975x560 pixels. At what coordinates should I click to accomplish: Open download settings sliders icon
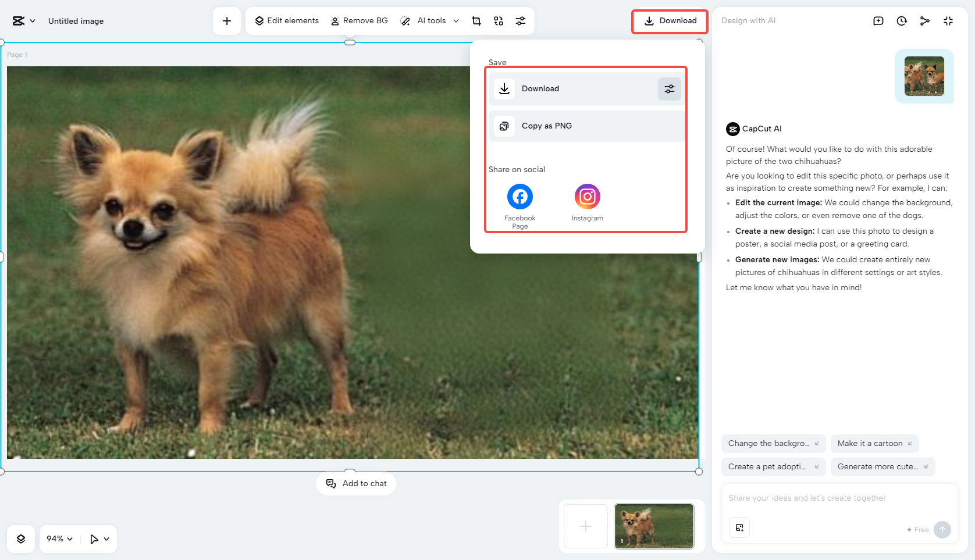[669, 89]
